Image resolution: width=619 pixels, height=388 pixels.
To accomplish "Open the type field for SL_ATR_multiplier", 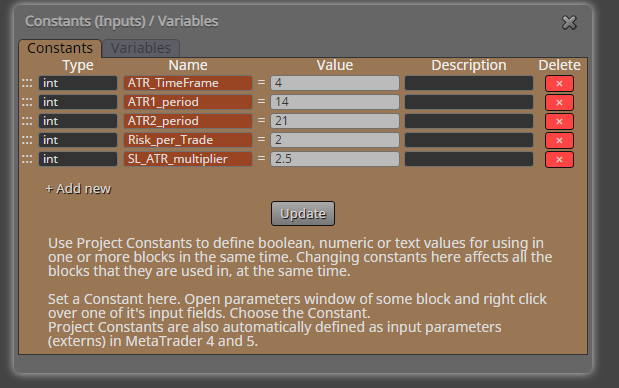I will (x=78, y=159).
